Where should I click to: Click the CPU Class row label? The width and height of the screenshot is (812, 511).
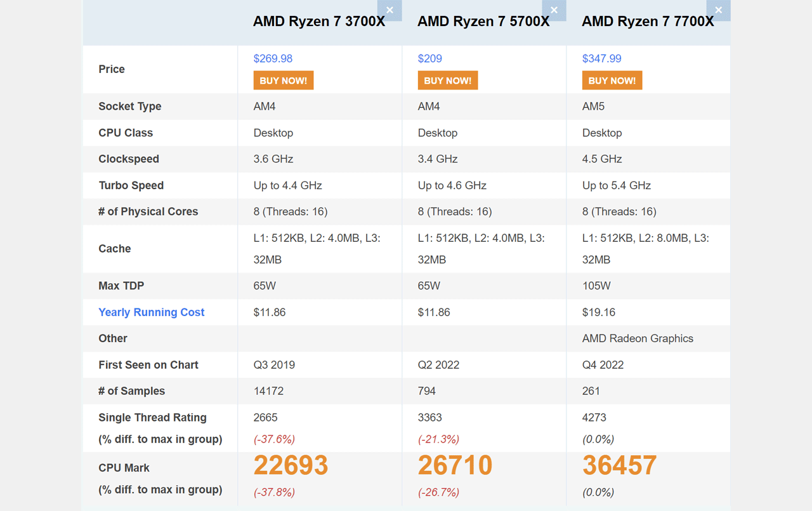coord(126,133)
